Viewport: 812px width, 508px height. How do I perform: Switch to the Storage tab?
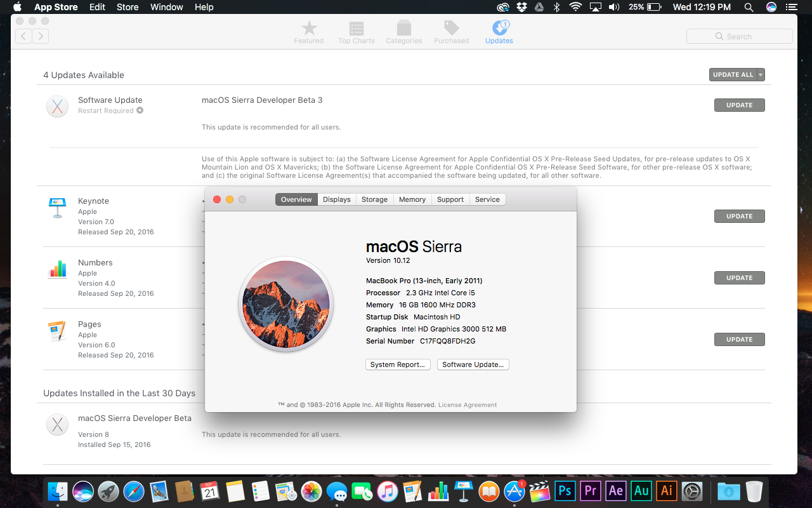375,199
